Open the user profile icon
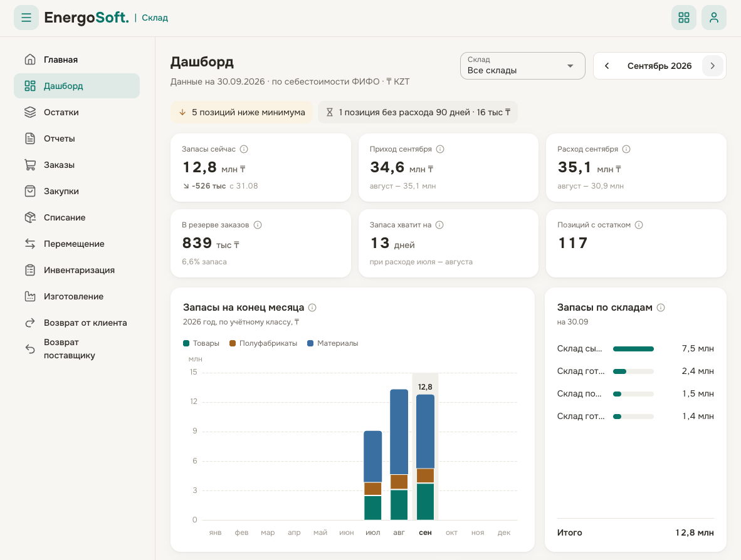The image size is (741, 560). pyautogui.click(x=713, y=18)
